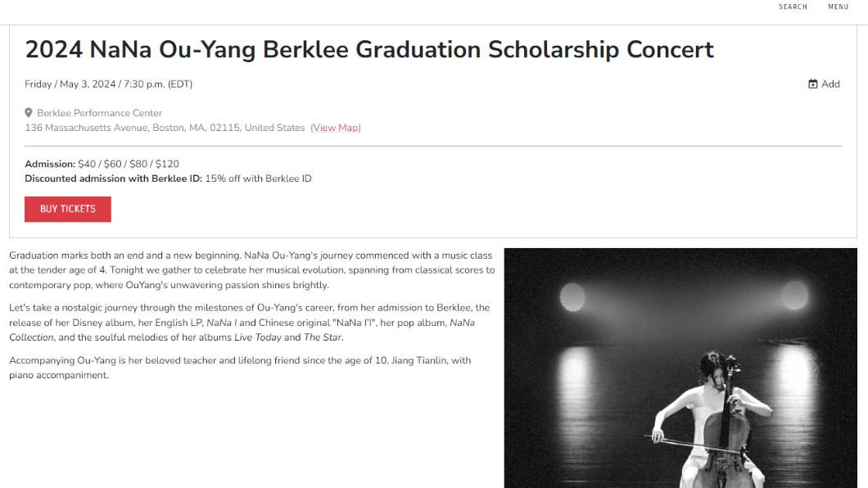Click the concert title heading

369,49
